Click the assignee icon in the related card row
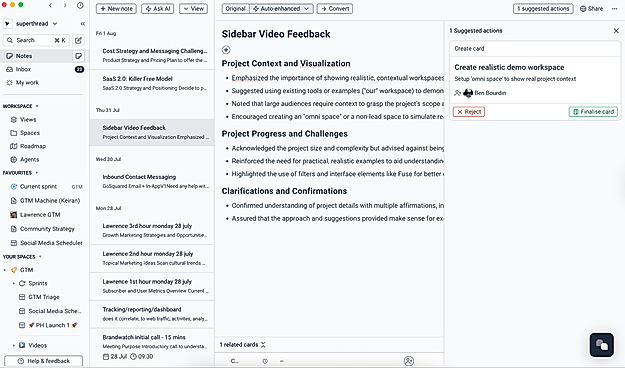 pyautogui.click(x=409, y=361)
